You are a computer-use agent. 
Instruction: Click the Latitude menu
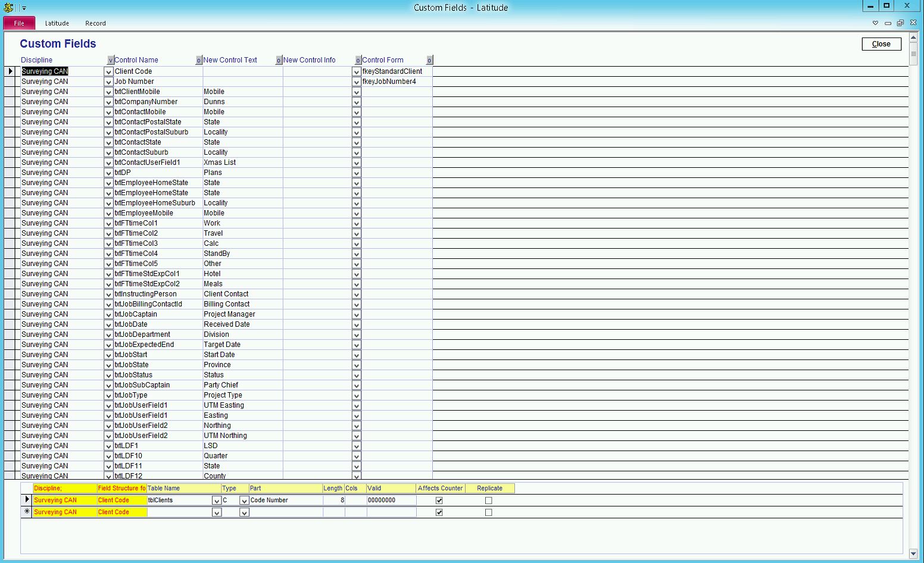pyautogui.click(x=57, y=23)
